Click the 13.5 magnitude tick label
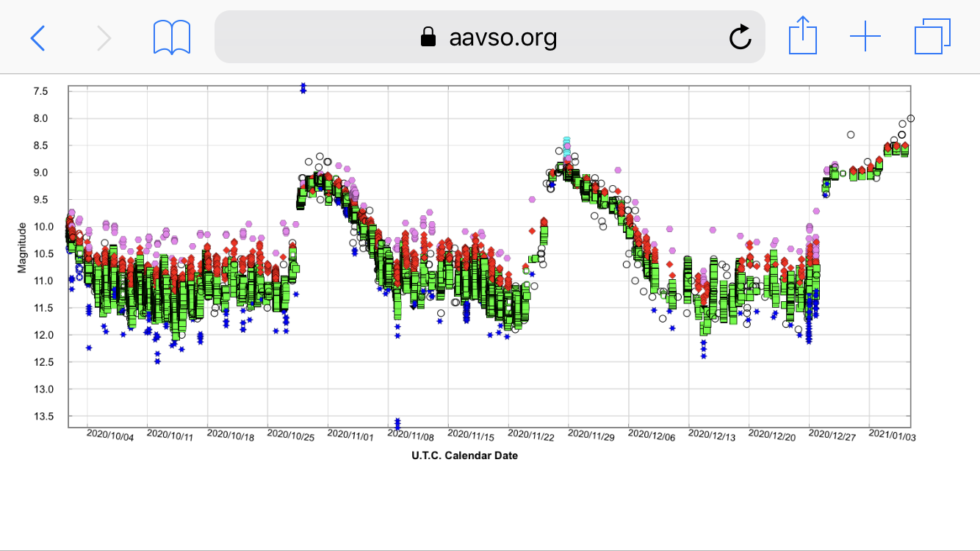This screenshot has height=551, width=980. point(40,417)
